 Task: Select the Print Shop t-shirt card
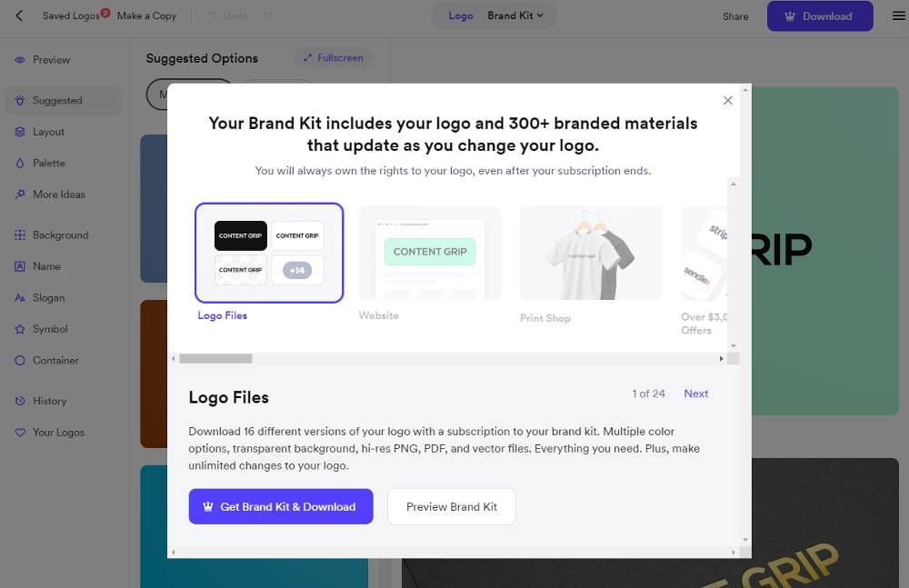tap(590, 253)
